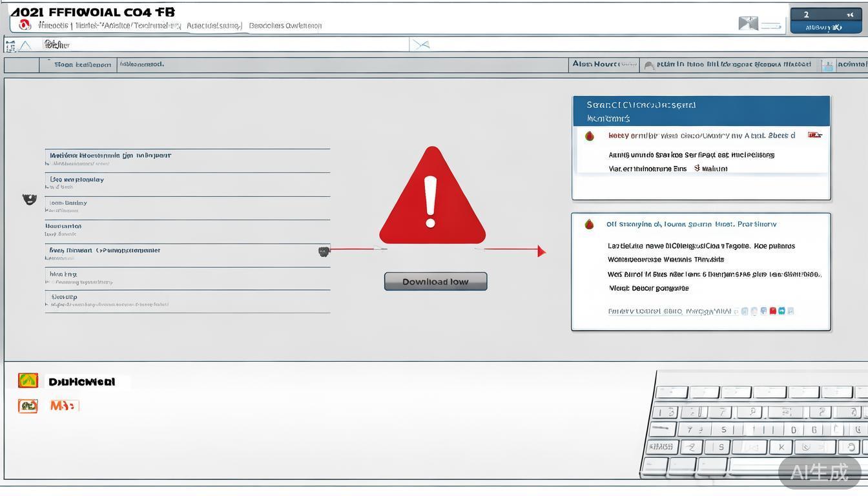Click the red flag icon in upper panel
The height and width of the screenshot is (496, 868).
click(814, 135)
